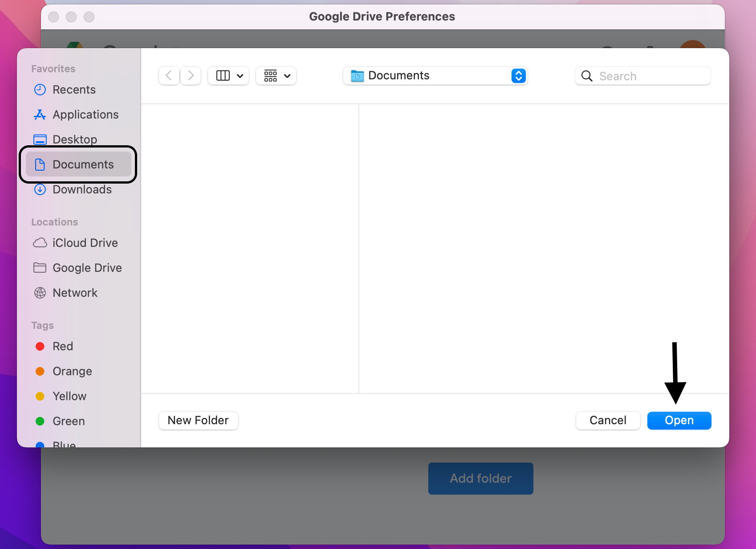Click the Green tag

click(x=79, y=421)
